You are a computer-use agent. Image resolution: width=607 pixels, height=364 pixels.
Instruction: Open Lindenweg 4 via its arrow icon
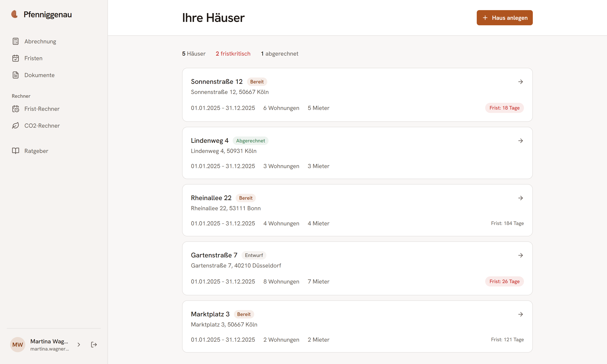click(521, 141)
